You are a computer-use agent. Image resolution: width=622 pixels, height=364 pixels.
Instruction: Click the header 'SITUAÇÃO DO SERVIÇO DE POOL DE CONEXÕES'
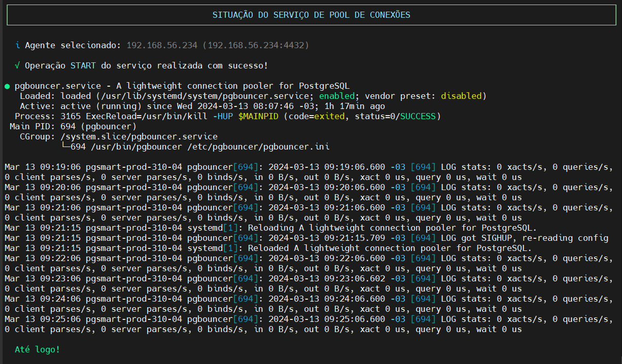[312, 15]
